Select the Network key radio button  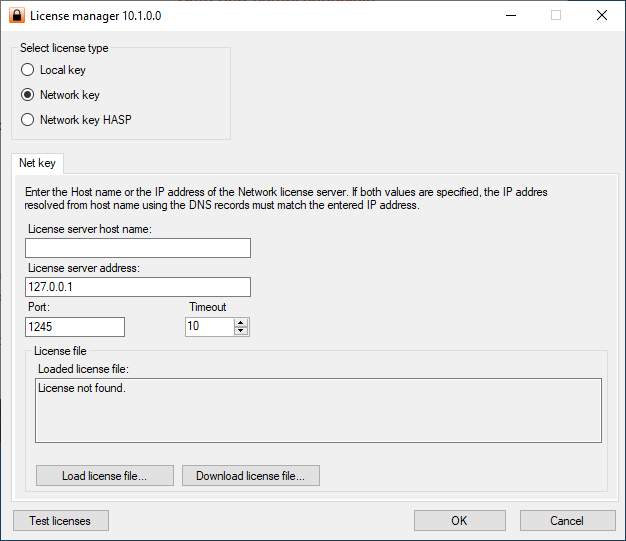[28, 95]
